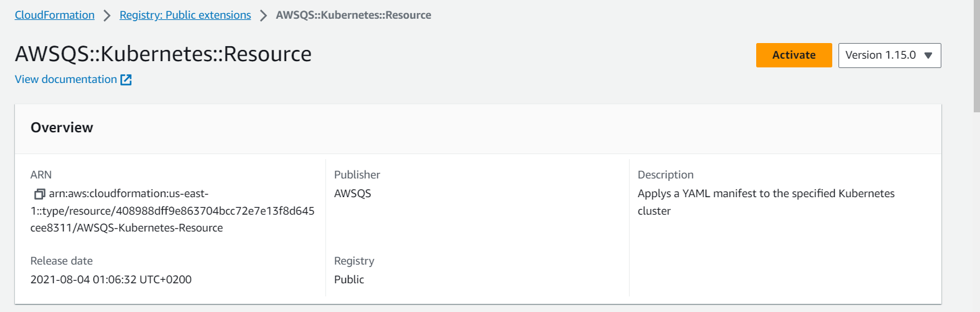The height and width of the screenshot is (312, 980).
Task: Click the Overview section heading
Action: [x=62, y=128]
